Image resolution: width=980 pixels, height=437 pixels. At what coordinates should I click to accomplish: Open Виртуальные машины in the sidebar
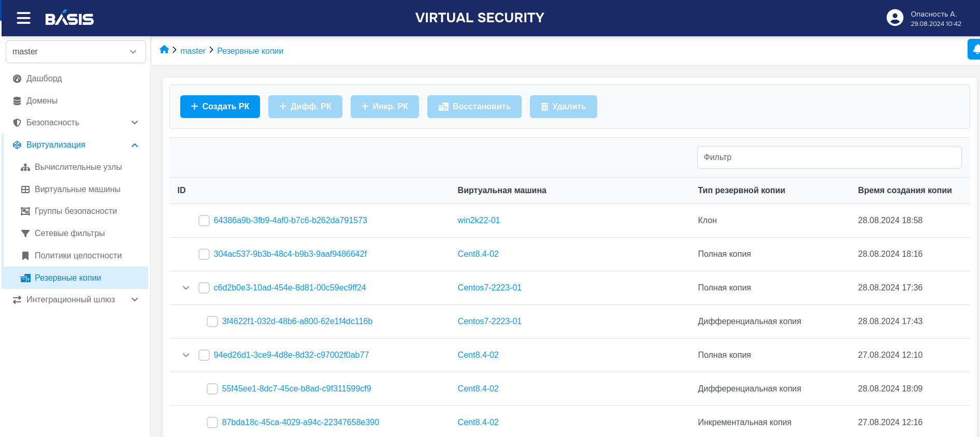pos(77,190)
